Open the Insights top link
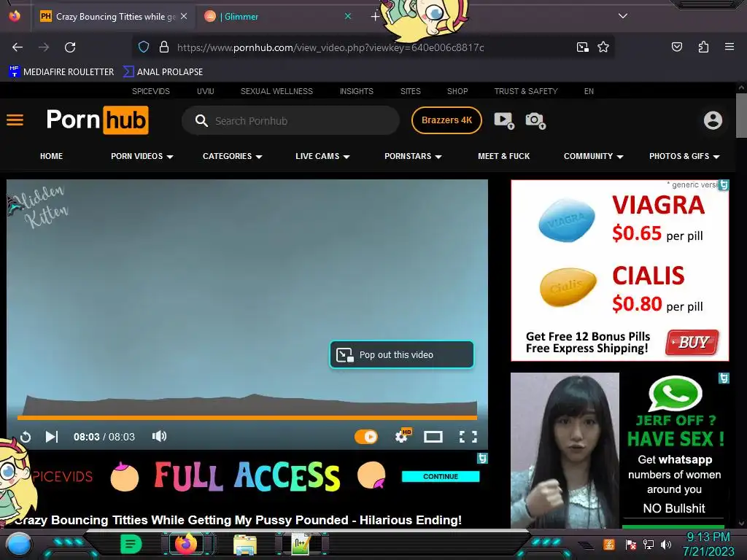Screen dimensions: 747x560 [356, 91]
